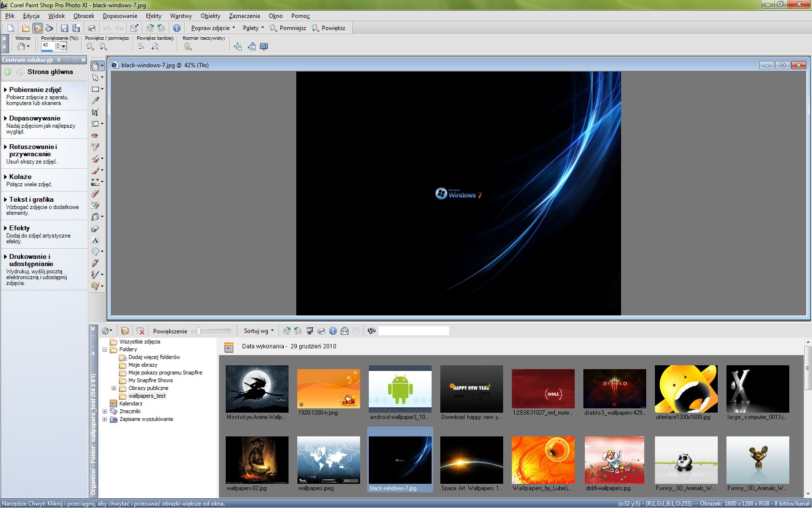Select the wallpapers_test folder
The image size is (812, 508).
coord(147,396)
